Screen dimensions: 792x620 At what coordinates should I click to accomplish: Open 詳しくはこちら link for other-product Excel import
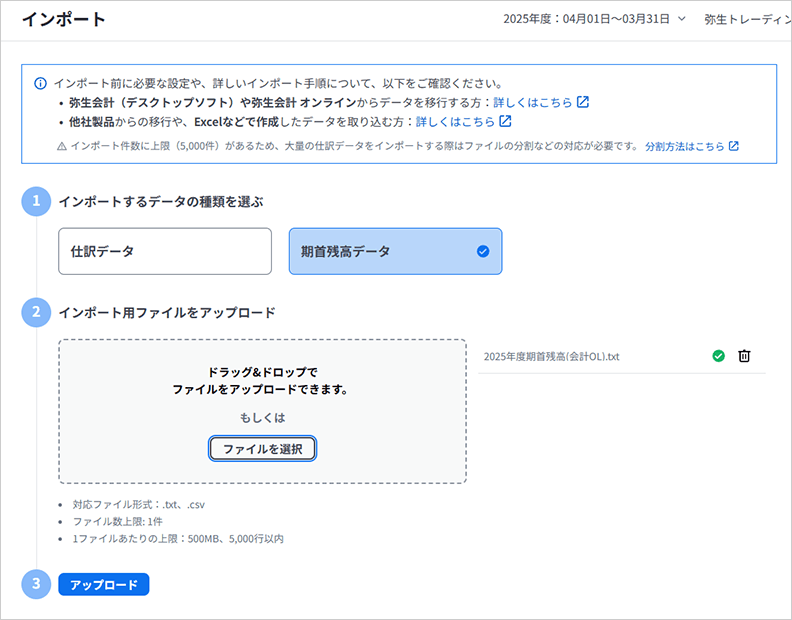455,122
